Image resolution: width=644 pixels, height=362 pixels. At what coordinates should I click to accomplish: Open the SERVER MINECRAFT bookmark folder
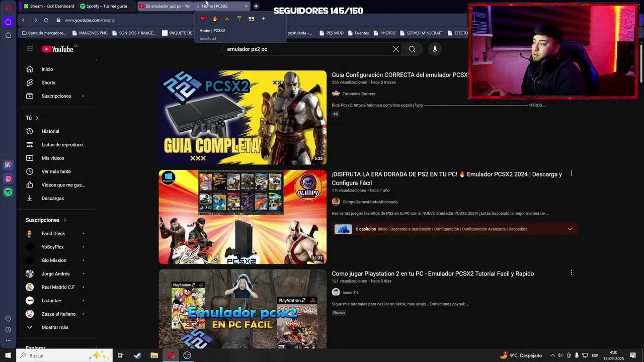click(421, 33)
